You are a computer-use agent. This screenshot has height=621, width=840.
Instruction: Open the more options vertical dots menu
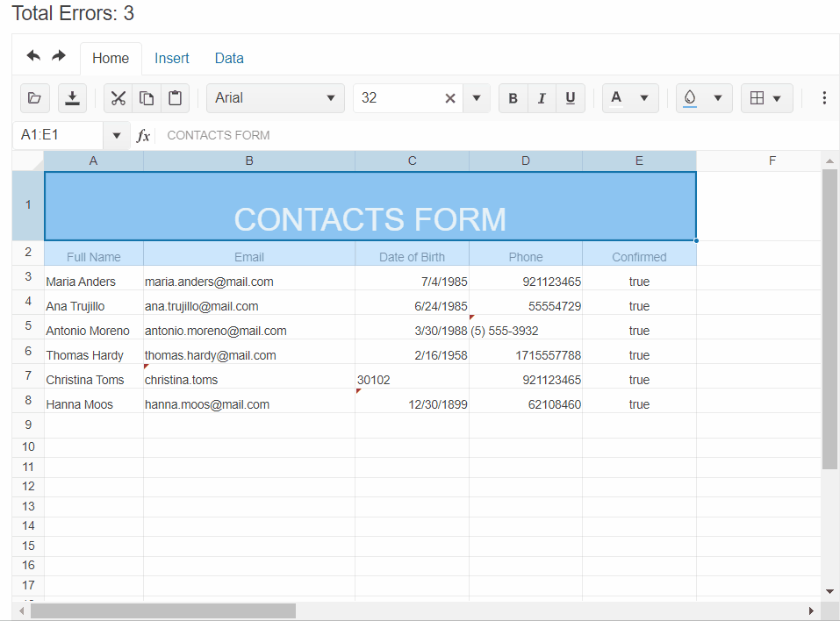point(823,98)
